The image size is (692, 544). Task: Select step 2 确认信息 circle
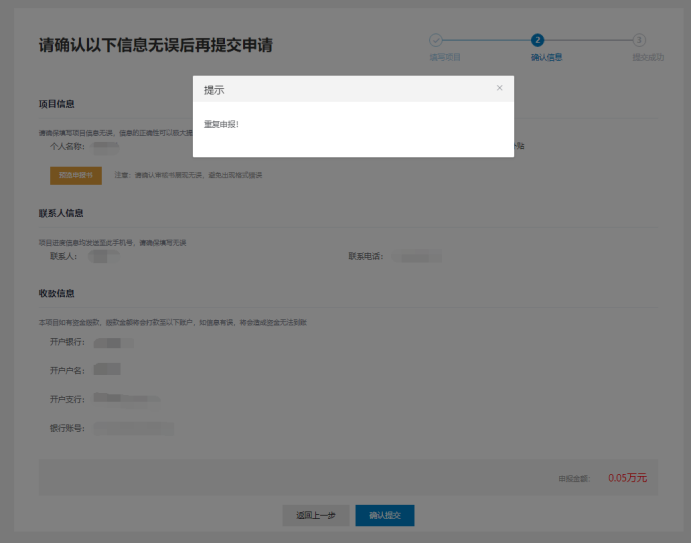click(537, 40)
